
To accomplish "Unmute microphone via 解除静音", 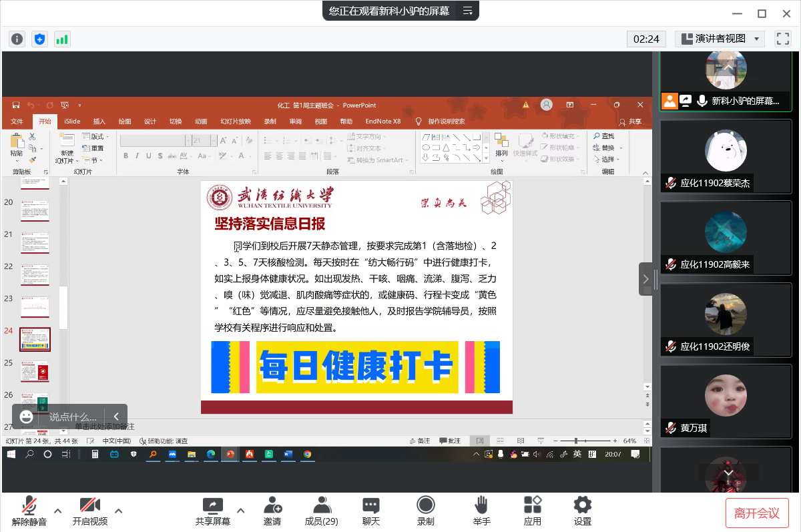I will click(x=29, y=511).
